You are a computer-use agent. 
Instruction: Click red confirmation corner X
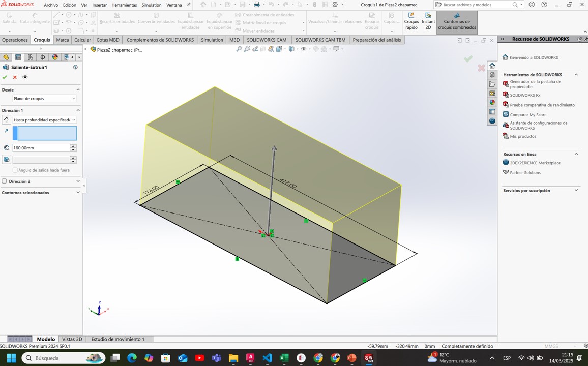[x=481, y=68]
